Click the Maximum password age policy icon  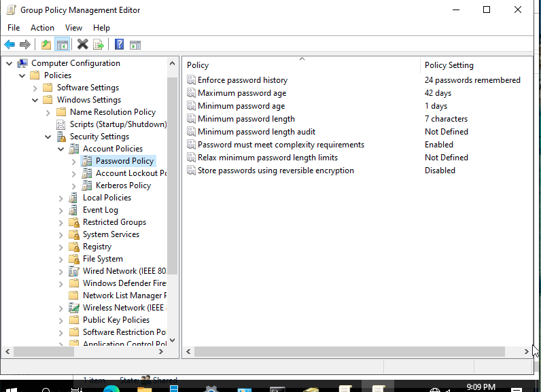191,93
